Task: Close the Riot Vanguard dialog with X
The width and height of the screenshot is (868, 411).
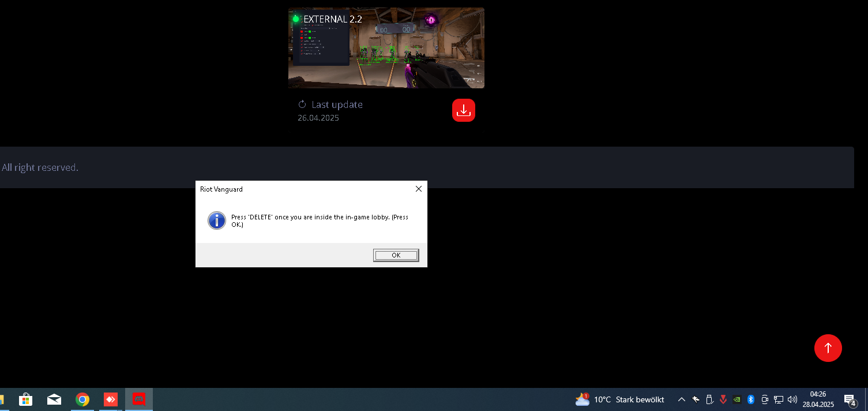Action: (419, 189)
